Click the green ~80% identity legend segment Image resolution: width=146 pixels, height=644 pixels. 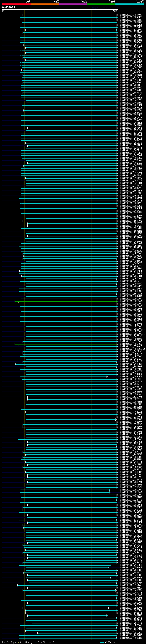[101, 4]
